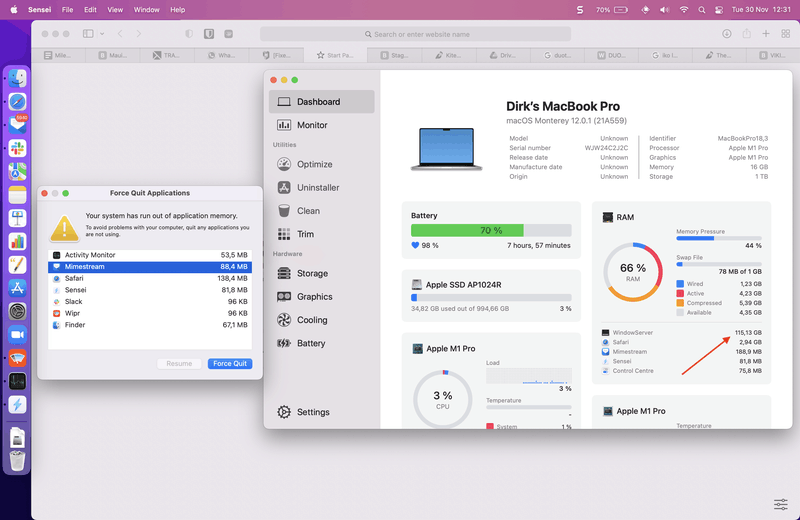The width and height of the screenshot is (800, 520).
Task: Open Trash in the Dock
Action: pos(17,461)
